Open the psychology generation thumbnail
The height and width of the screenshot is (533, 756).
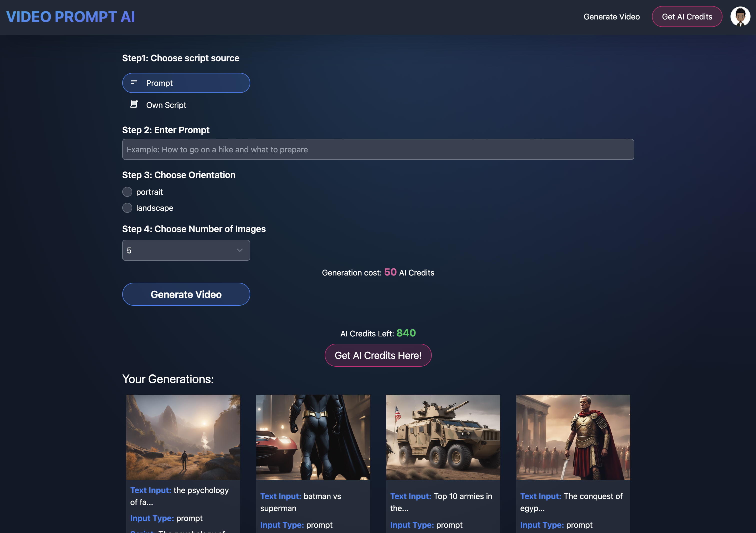coord(183,437)
